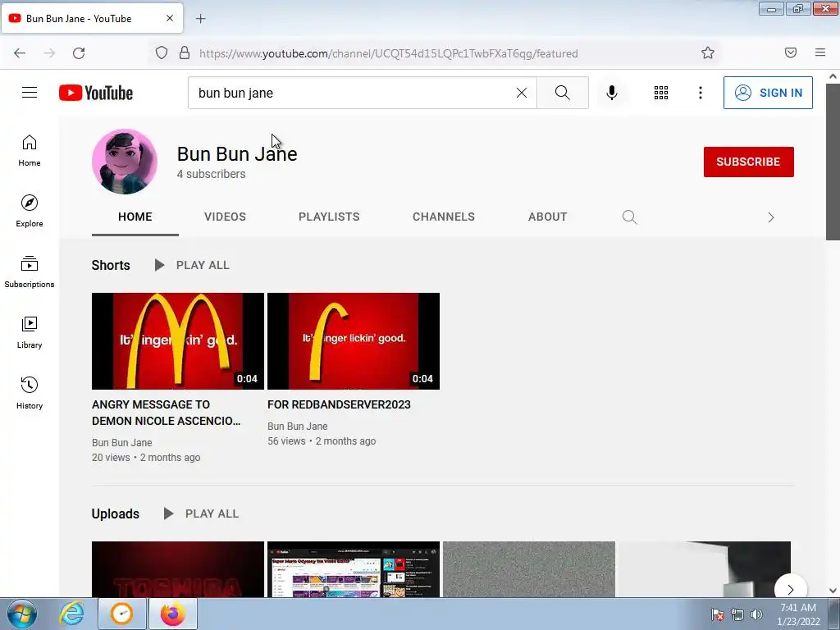Open the FOR REDBANDSERVER2023 video thumbnail
The height and width of the screenshot is (630, 840).
(x=354, y=341)
